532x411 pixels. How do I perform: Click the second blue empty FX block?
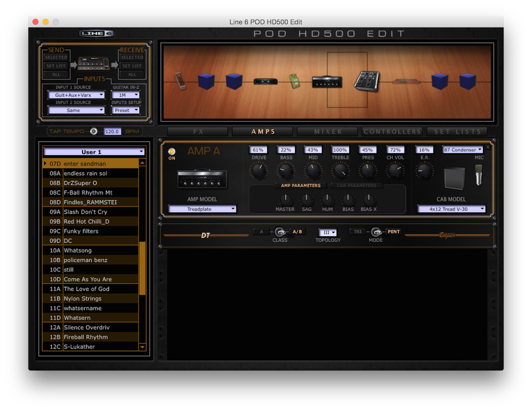click(234, 82)
